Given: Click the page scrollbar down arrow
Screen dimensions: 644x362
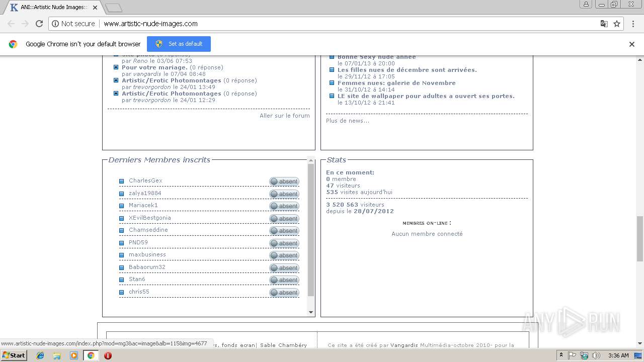Looking at the screenshot, I should [640, 344].
